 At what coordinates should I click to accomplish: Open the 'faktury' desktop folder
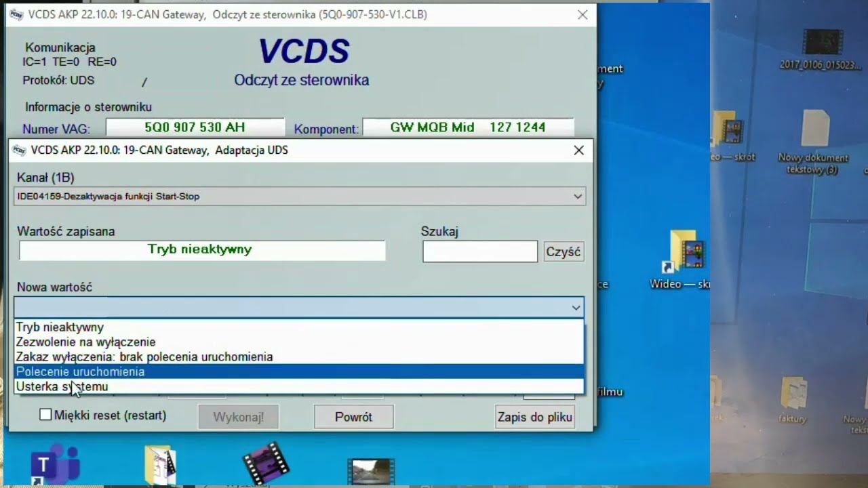point(793,400)
